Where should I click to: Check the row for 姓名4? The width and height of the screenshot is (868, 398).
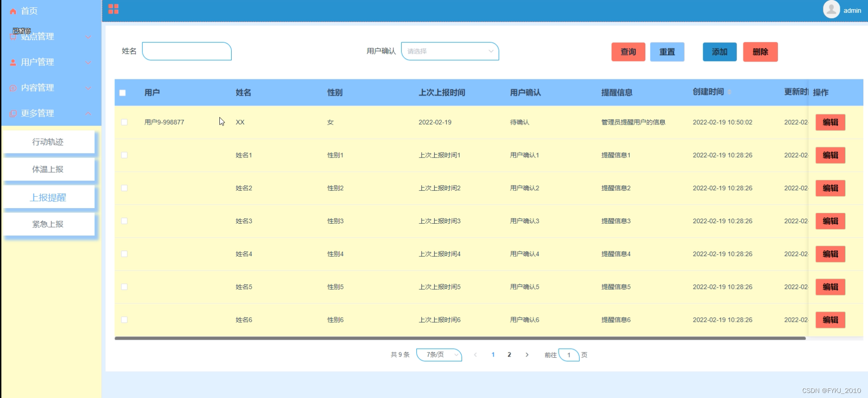(x=124, y=254)
